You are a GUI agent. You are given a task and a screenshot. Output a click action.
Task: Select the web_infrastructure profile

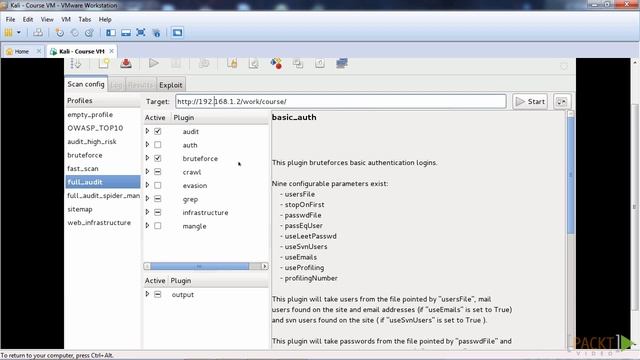pyautogui.click(x=99, y=223)
